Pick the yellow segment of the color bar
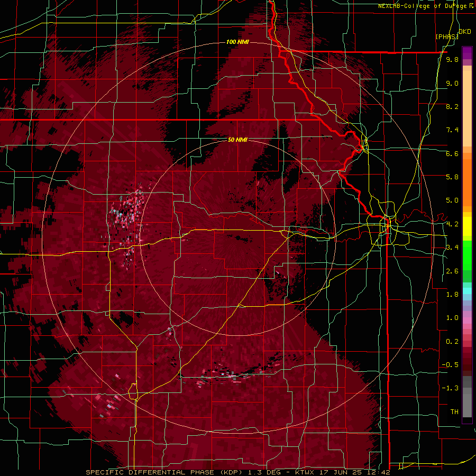Viewport: 476px width, 476px height. [x=467, y=226]
